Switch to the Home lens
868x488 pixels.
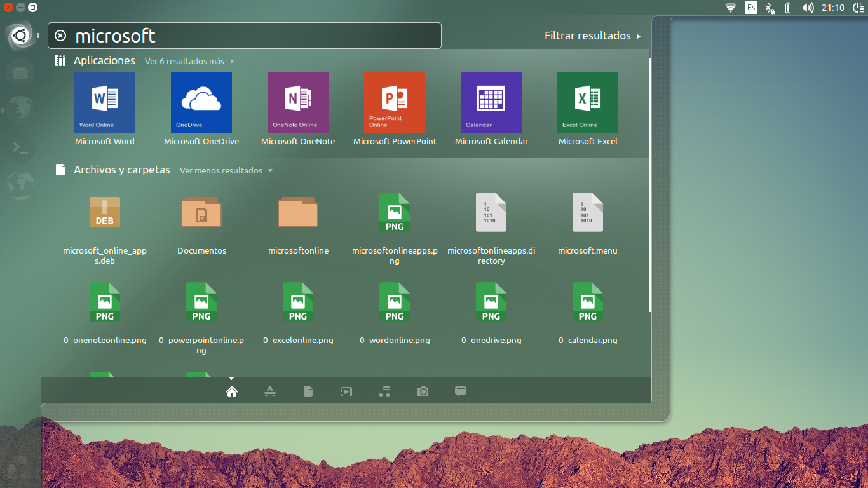click(x=232, y=391)
